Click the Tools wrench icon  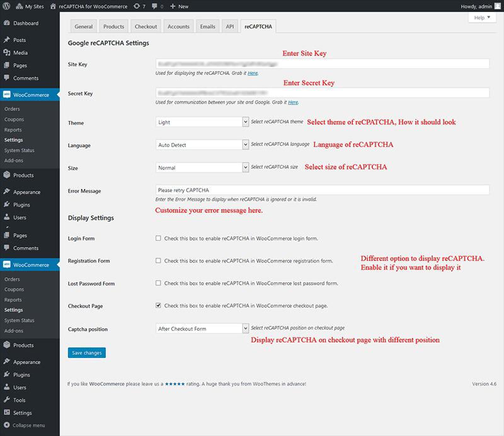[x=6, y=400]
